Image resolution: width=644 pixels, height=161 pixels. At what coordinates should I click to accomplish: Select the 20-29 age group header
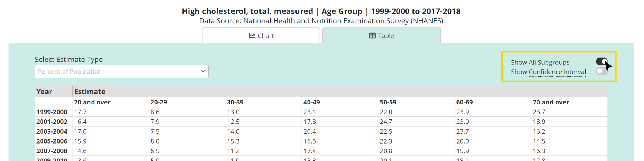point(159,102)
